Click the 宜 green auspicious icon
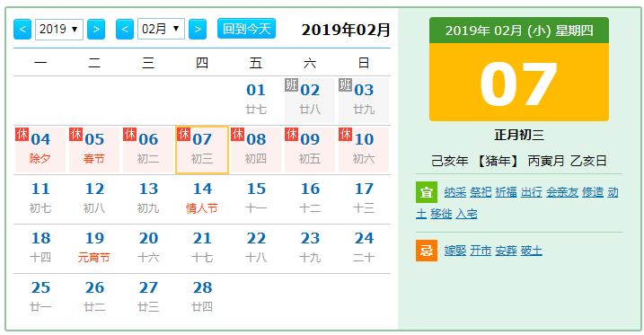Viewport: 644px width, 335px height. click(x=427, y=192)
